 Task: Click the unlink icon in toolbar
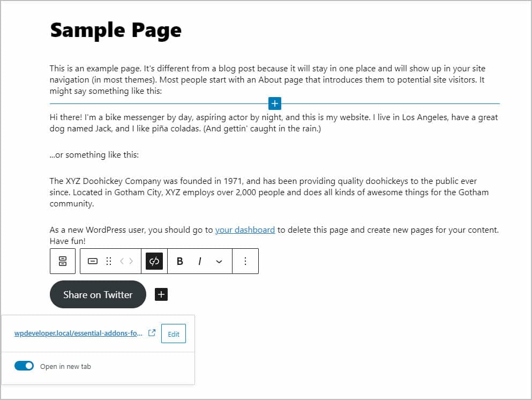pyautogui.click(x=154, y=261)
